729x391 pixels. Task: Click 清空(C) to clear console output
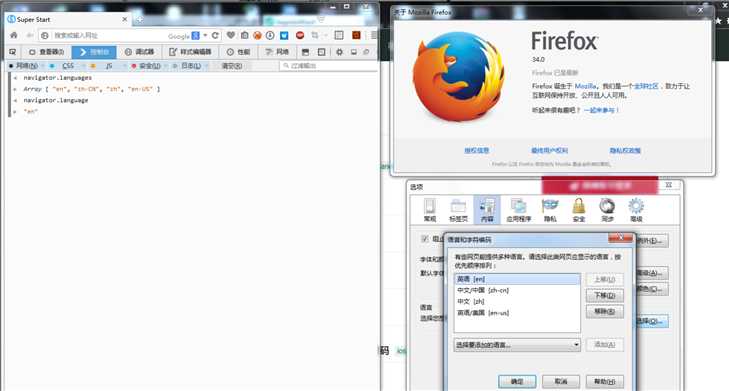pos(231,66)
